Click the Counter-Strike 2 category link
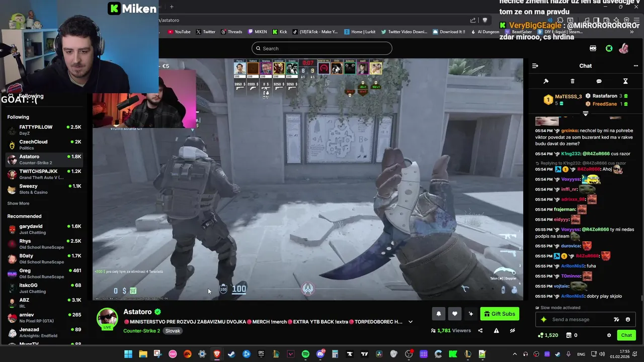 (x=141, y=331)
